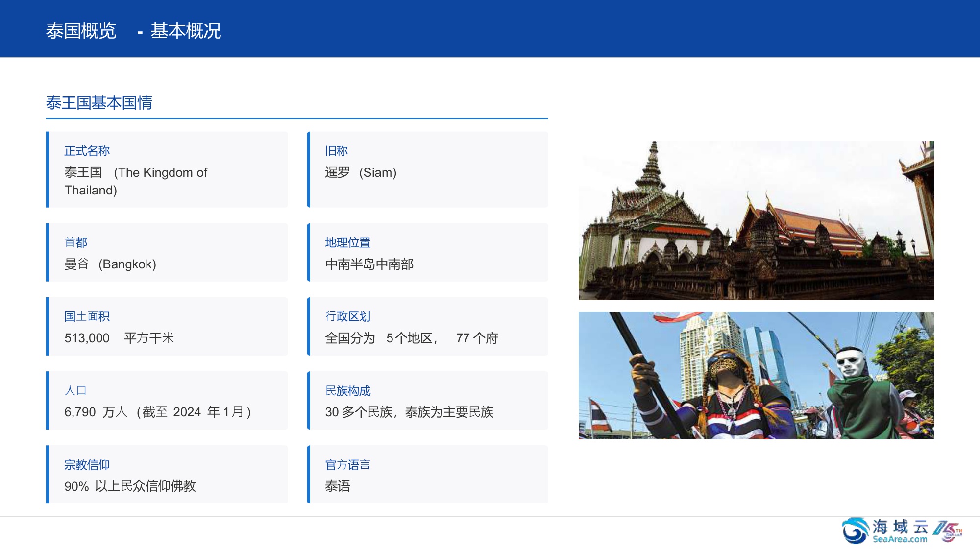Viewport: 980px width, 551px height.
Task: Click the slide title 泰国概览 - 基本概况
Action: 133,31
